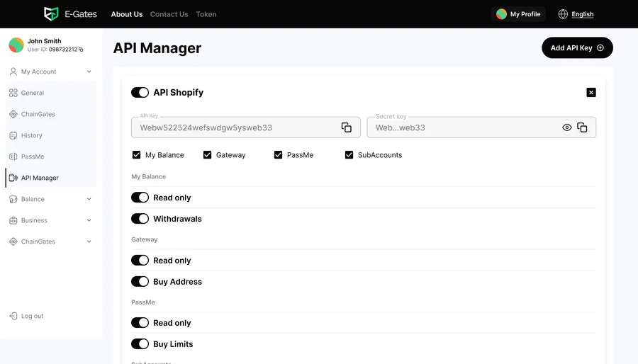The height and width of the screenshot is (364, 638).
Task: Click the History sidebar icon
Action: click(13, 135)
